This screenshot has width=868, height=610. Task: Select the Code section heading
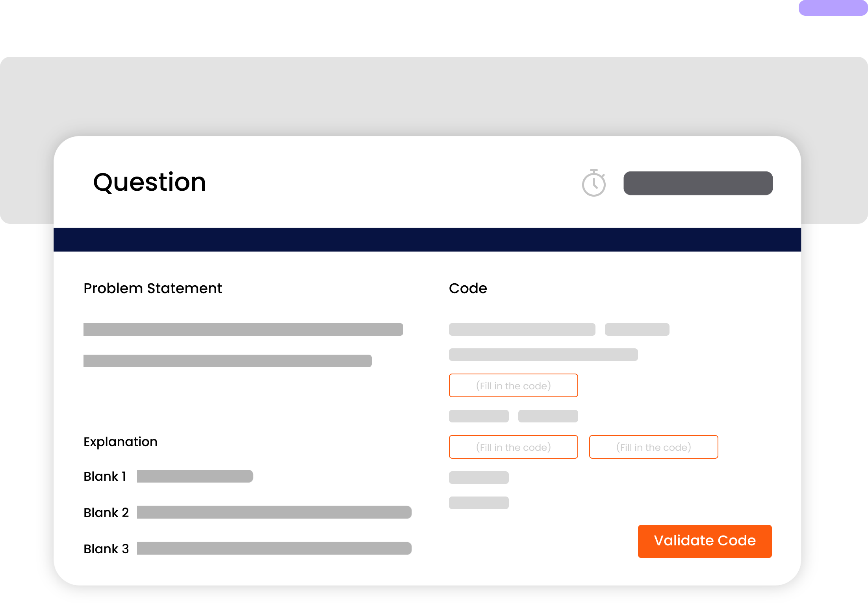click(468, 288)
